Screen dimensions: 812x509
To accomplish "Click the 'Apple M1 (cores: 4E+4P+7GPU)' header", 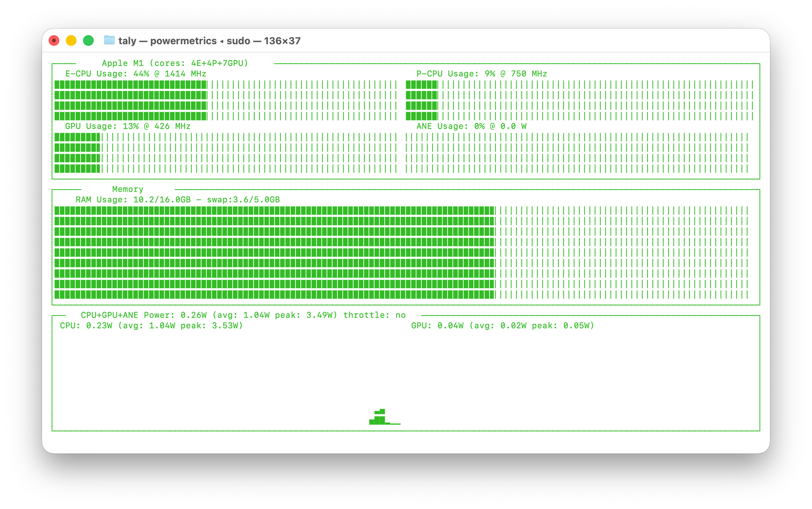I will (175, 63).
